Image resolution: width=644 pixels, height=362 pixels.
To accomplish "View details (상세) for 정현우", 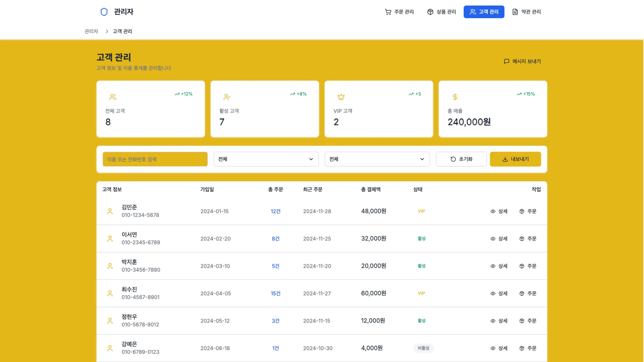I will point(499,321).
